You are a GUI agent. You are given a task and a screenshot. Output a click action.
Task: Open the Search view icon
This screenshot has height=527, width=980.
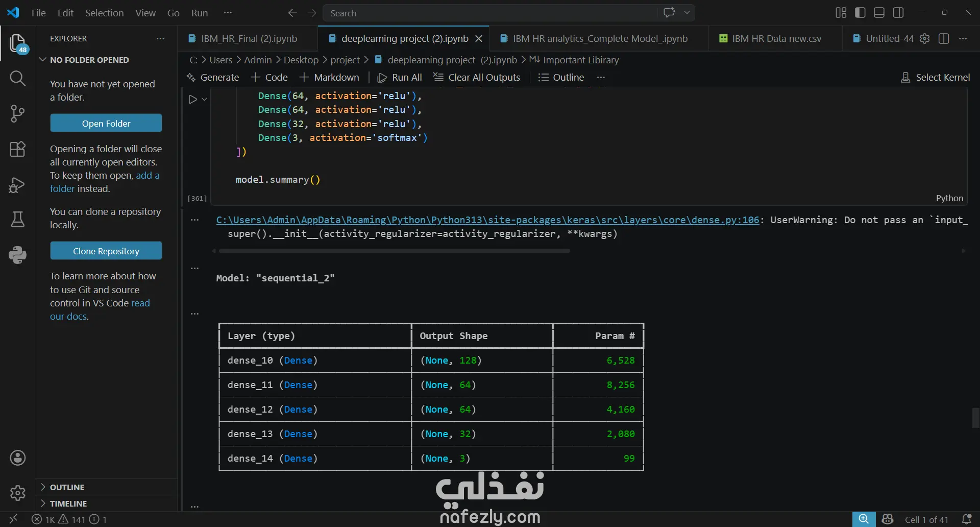(x=18, y=78)
